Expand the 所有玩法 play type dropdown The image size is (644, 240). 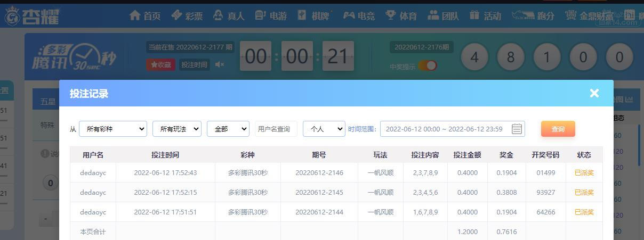pyautogui.click(x=177, y=129)
